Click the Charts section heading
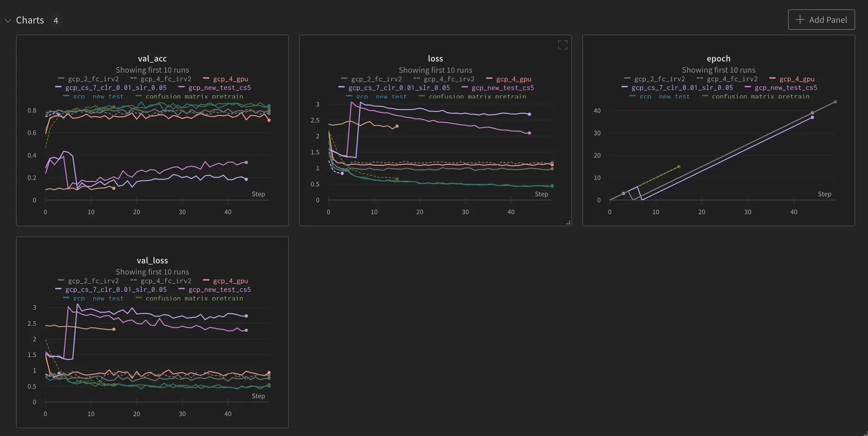Screen dimensions: 868x436 coord(30,20)
